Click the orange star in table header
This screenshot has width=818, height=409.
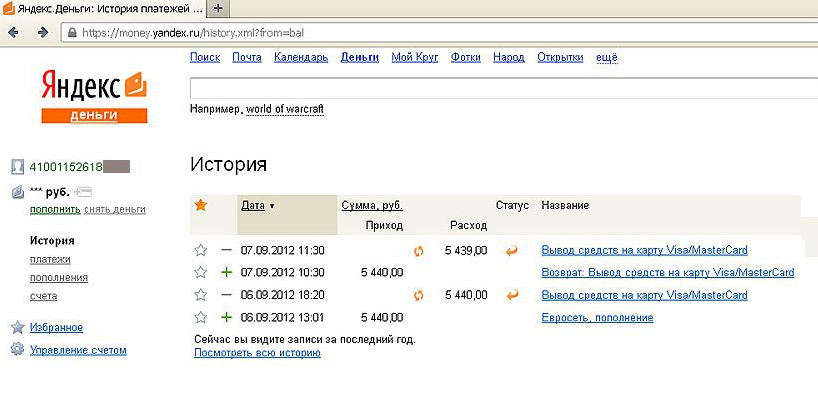point(200,206)
